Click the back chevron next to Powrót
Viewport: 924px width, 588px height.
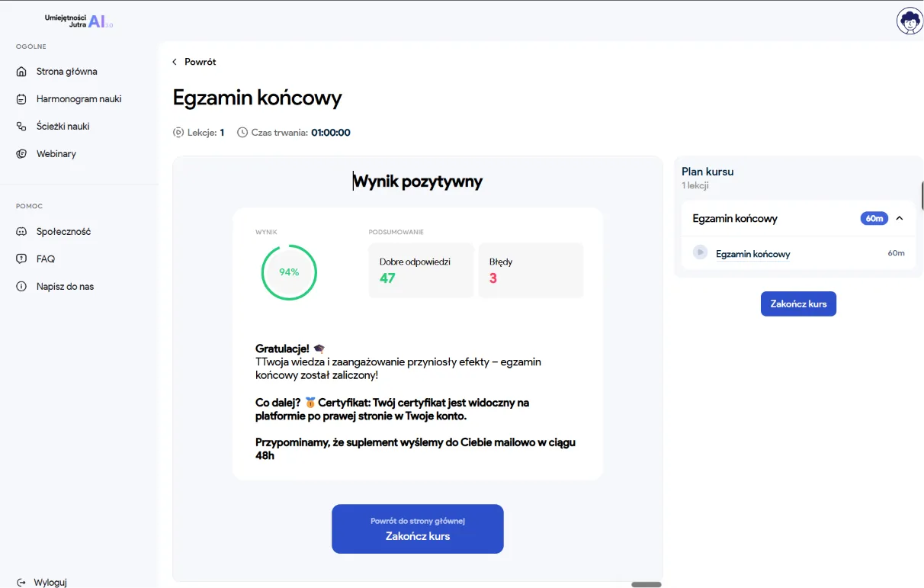175,62
